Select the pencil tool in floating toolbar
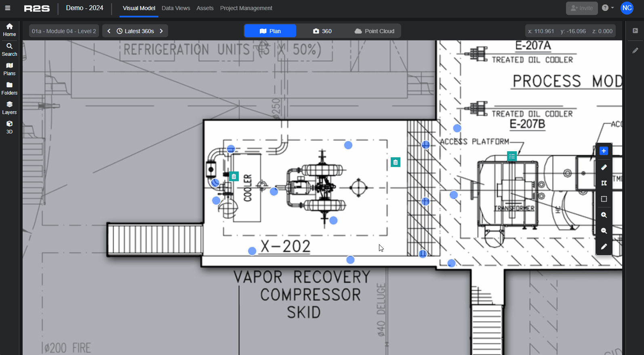Screen dimensions: 644x355 click(x=604, y=247)
